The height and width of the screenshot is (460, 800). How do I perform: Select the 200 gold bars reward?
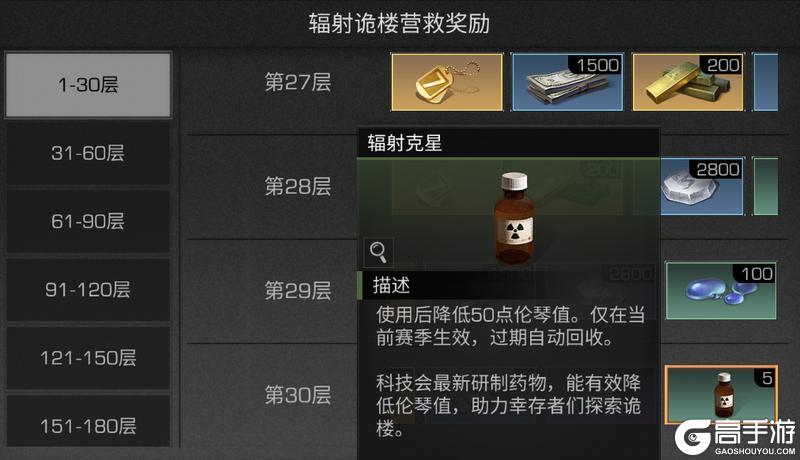pyautogui.click(x=688, y=82)
